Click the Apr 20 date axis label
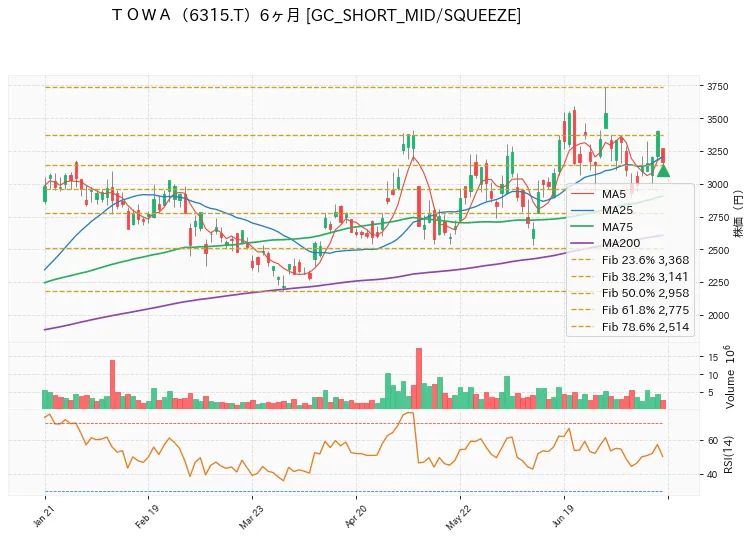The width and height of the screenshot is (752, 539). (x=355, y=517)
